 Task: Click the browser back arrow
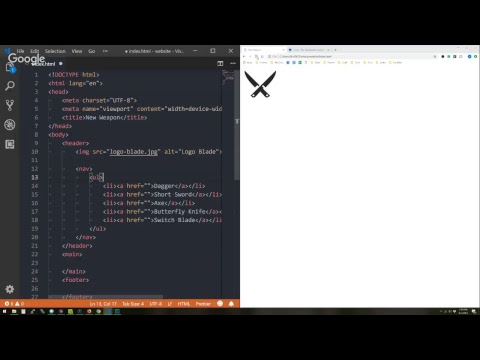pyautogui.click(x=244, y=57)
